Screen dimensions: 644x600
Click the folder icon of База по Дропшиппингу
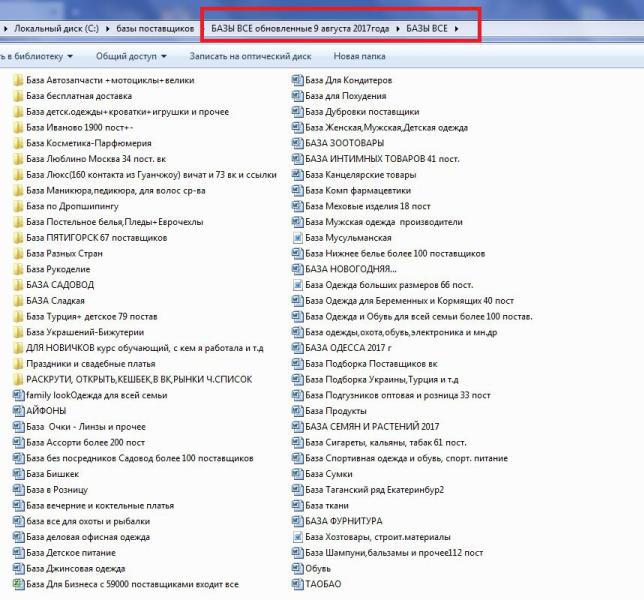click(18, 206)
